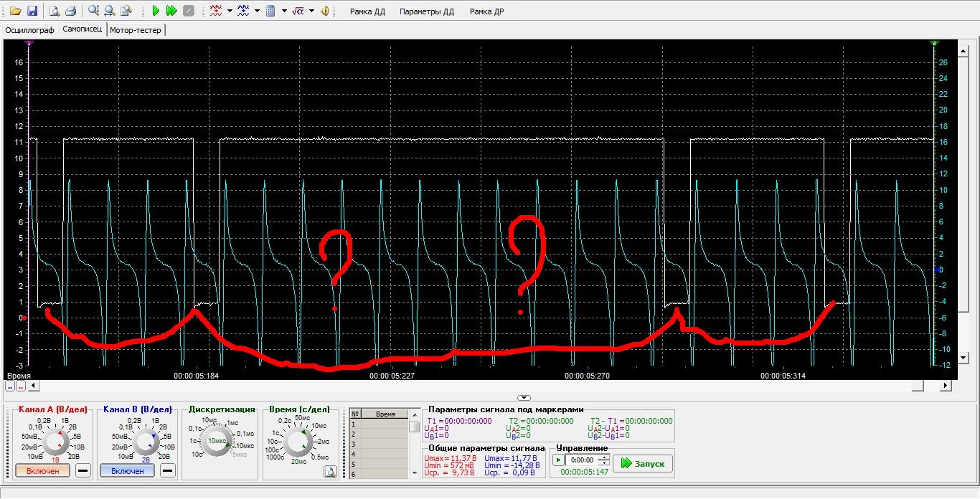This screenshot has height=499, width=980.
Task: Select the horizontal zoom magnifier tool
Action: [110, 11]
